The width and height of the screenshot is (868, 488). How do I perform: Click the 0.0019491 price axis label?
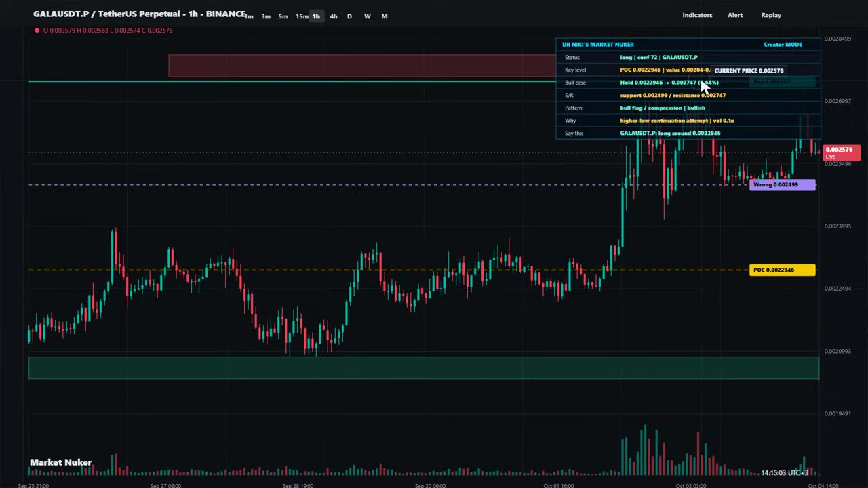click(x=837, y=413)
